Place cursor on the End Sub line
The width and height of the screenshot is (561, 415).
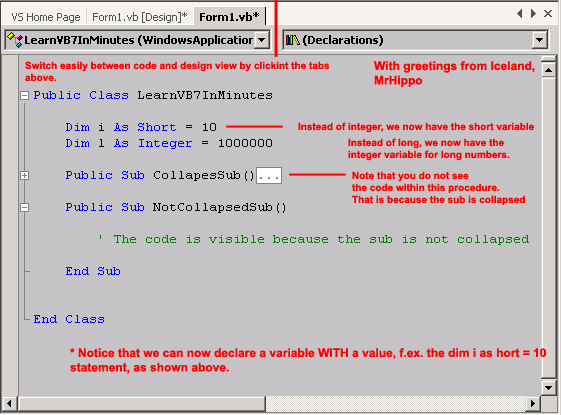coord(93,272)
